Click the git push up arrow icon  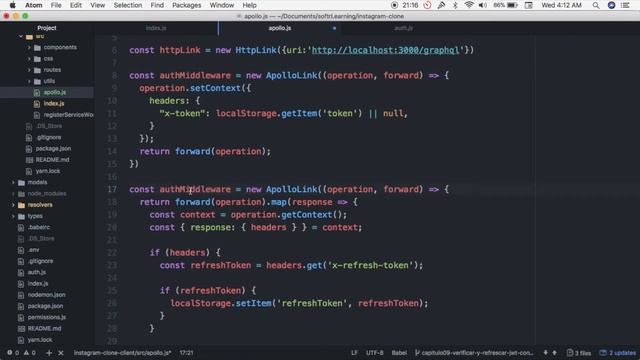point(554,353)
